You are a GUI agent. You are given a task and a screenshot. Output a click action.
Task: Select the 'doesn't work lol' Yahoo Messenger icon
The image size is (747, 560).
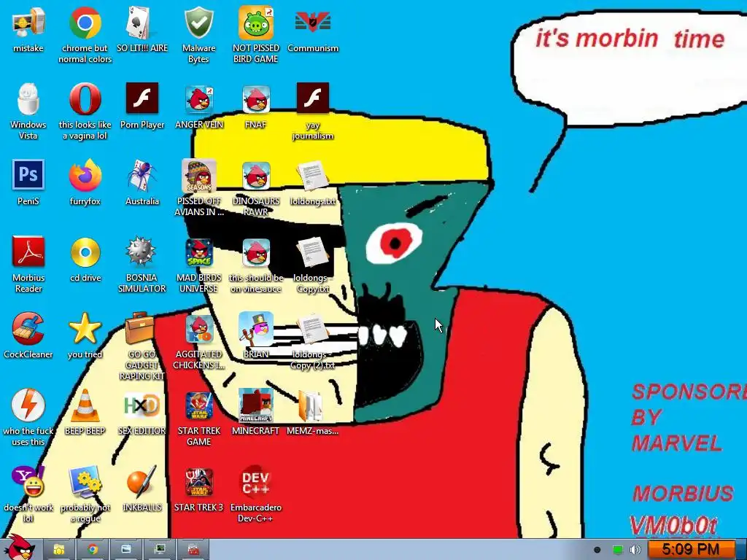(28, 482)
